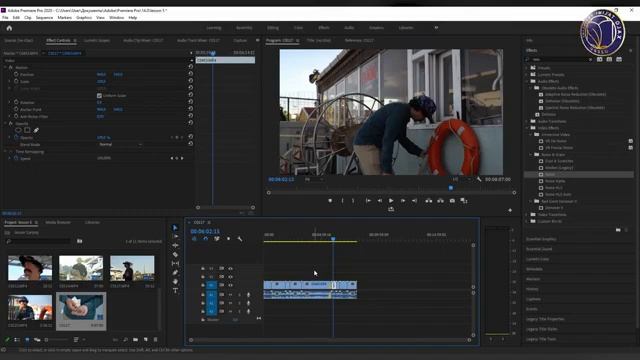Screen dimensions: 640x360
Task: Expand the Lumetri Presets folder
Action: pos(527,75)
